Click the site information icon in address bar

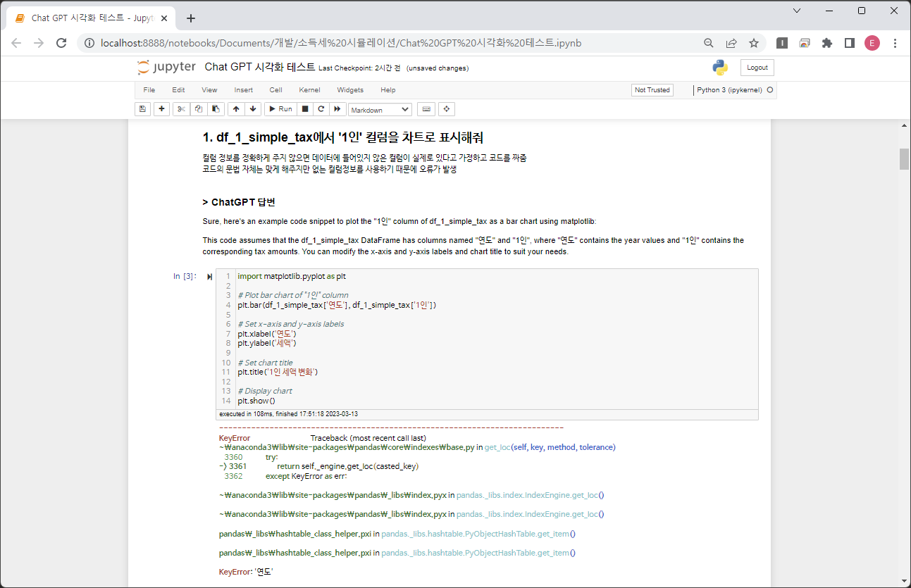tap(89, 43)
